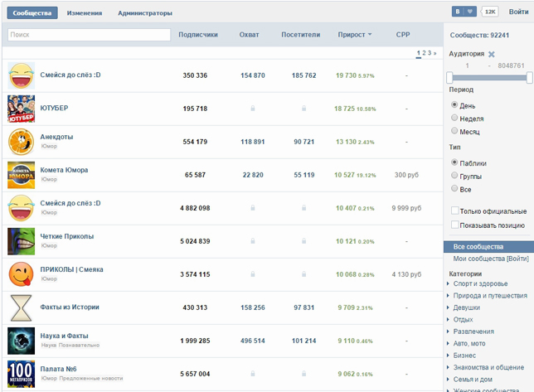Image resolution: width=534 pixels, height=392 pixels.
Task: Clear the Аудитория filter with the X icon
Action: (x=491, y=54)
